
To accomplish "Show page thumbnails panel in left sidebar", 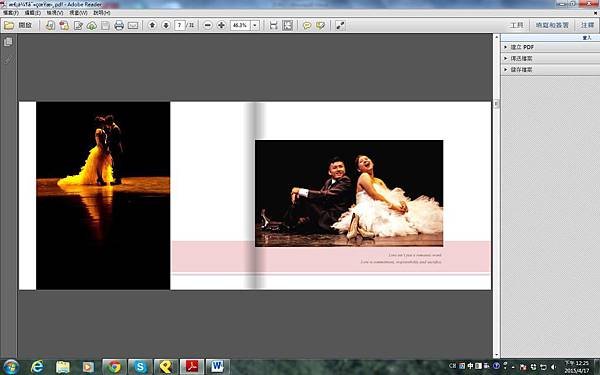I will tap(8, 42).
